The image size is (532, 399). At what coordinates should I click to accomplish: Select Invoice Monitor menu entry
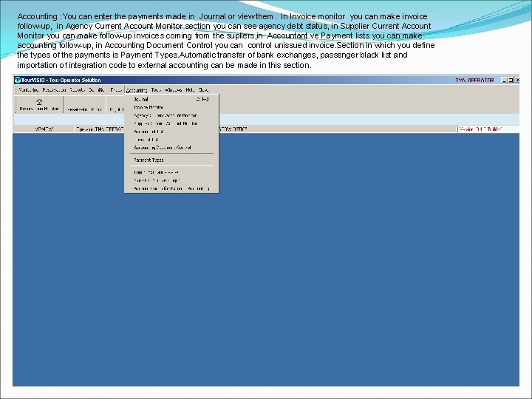pyautogui.click(x=171, y=107)
